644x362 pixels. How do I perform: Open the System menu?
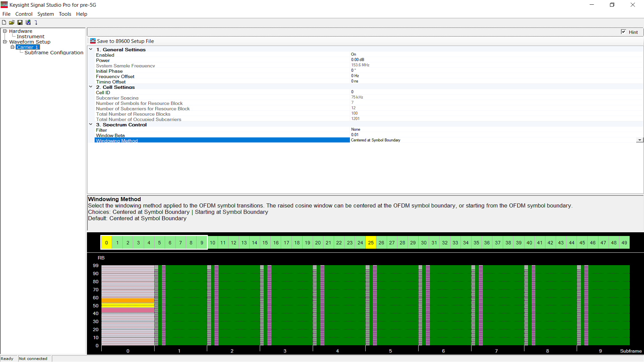coord(45,14)
